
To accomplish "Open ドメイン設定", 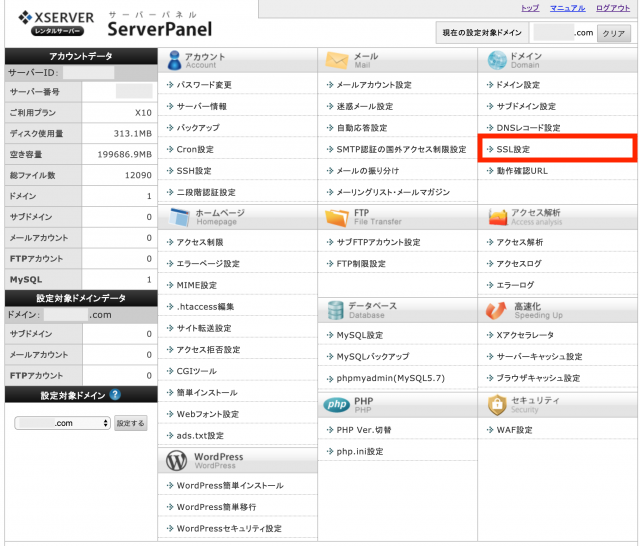I will (518, 85).
